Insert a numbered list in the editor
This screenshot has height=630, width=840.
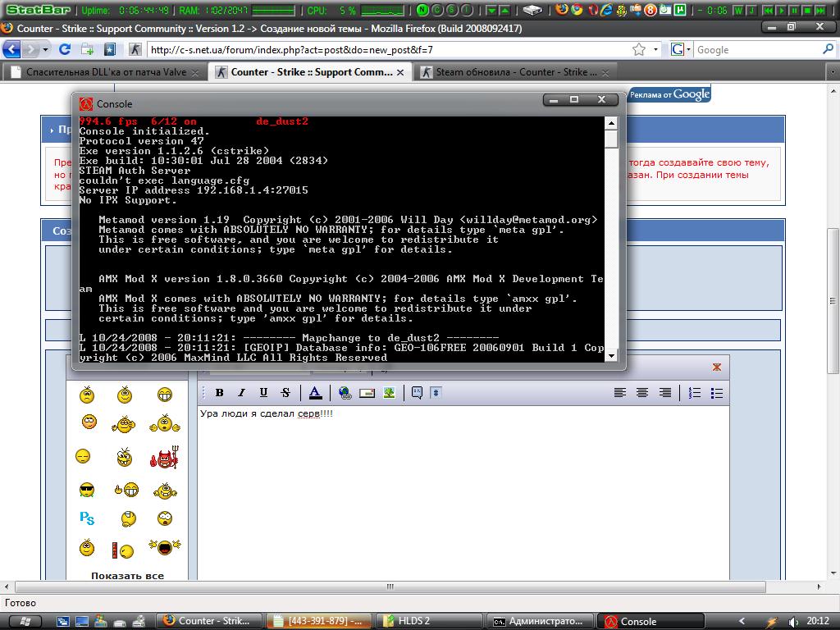[x=694, y=393]
